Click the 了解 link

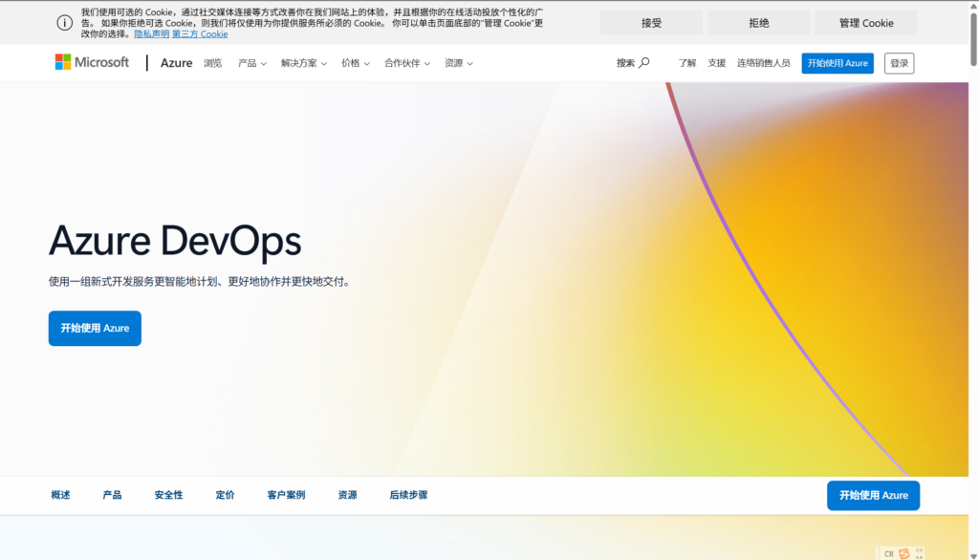(x=686, y=63)
